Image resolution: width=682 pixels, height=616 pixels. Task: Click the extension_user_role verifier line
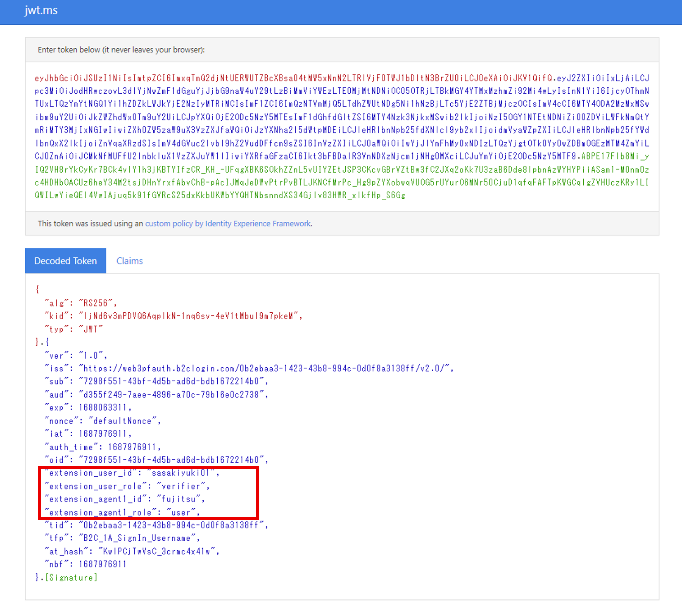[127, 486]
